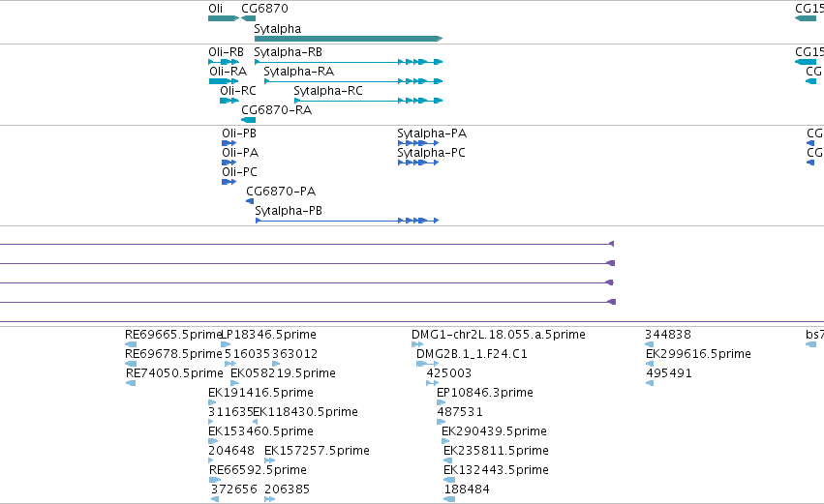Select EK299616.5prime EST label
This screenshot has height=504, width=824.
coord(698,354)
